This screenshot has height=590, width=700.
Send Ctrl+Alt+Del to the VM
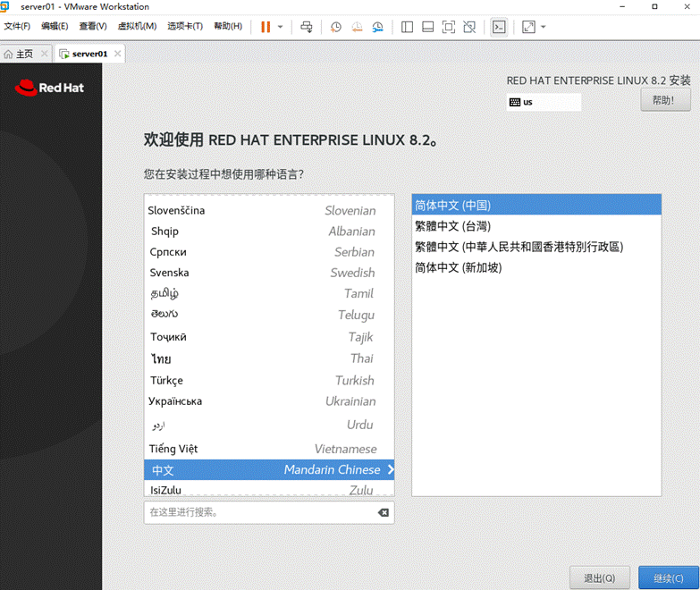click(x=307, y=27)
